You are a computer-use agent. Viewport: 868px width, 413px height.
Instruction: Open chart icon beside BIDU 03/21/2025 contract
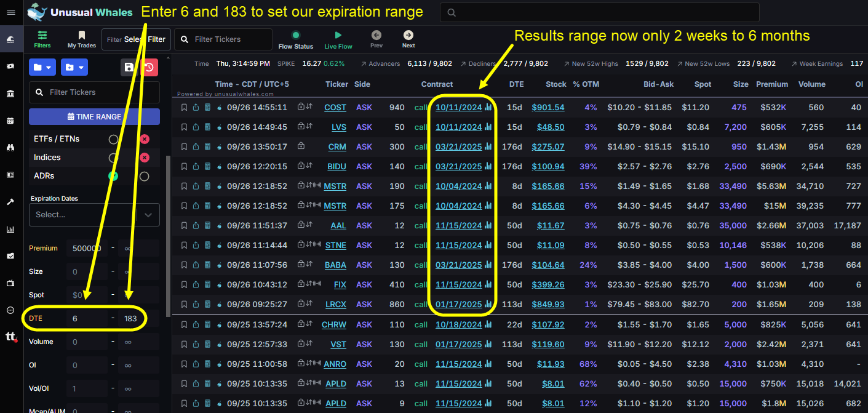pos(488,166)
